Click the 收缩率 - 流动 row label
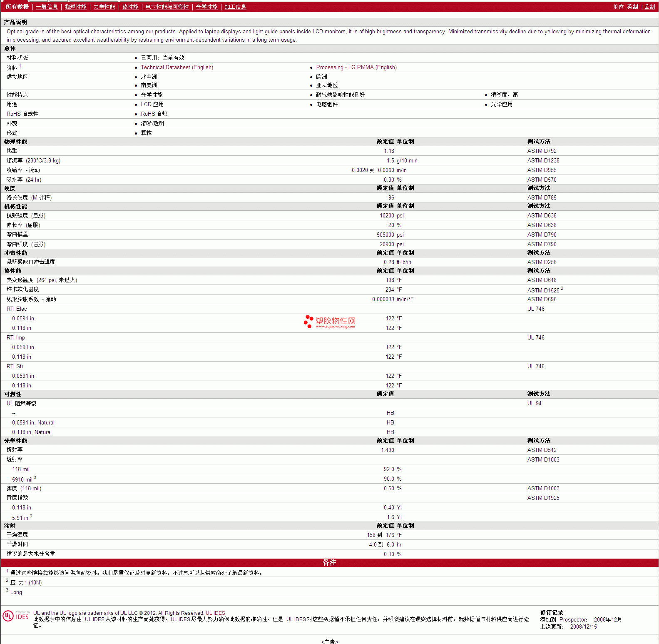The height and width of the screenshot is (644, 659). coord(23,170)
